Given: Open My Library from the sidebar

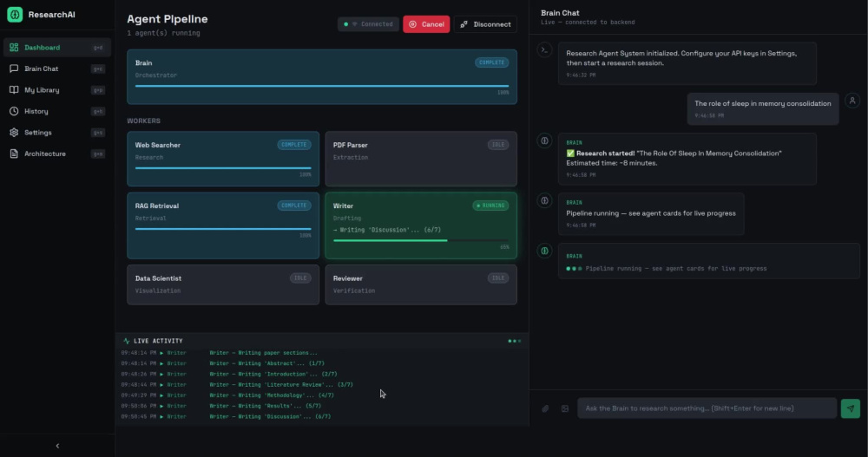Looking at the screenshot, I should (57, 90).
